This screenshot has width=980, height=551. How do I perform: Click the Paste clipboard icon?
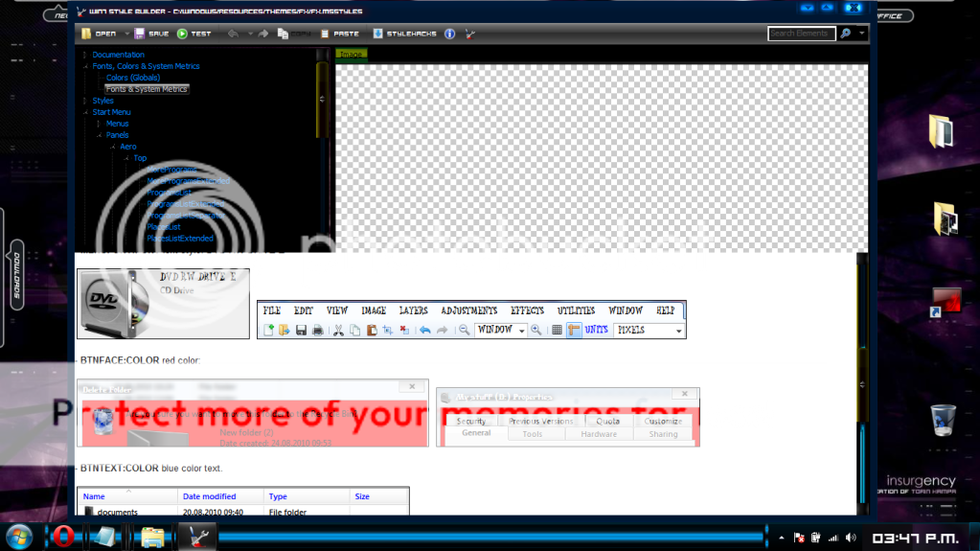pos(326,34)
